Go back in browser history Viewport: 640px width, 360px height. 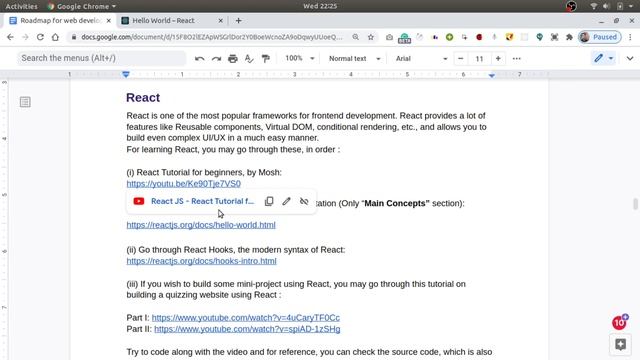pyautogui.click(x=10, y=37)
